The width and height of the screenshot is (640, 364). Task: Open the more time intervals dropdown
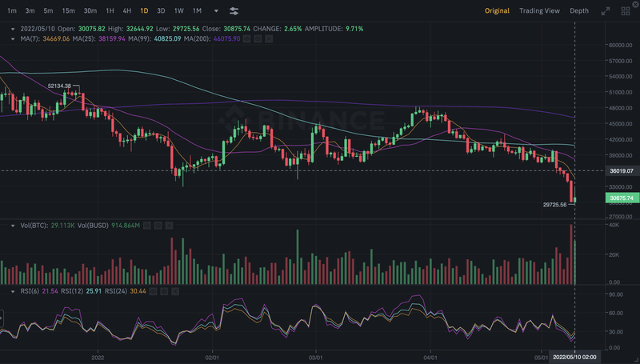point(215,11)
